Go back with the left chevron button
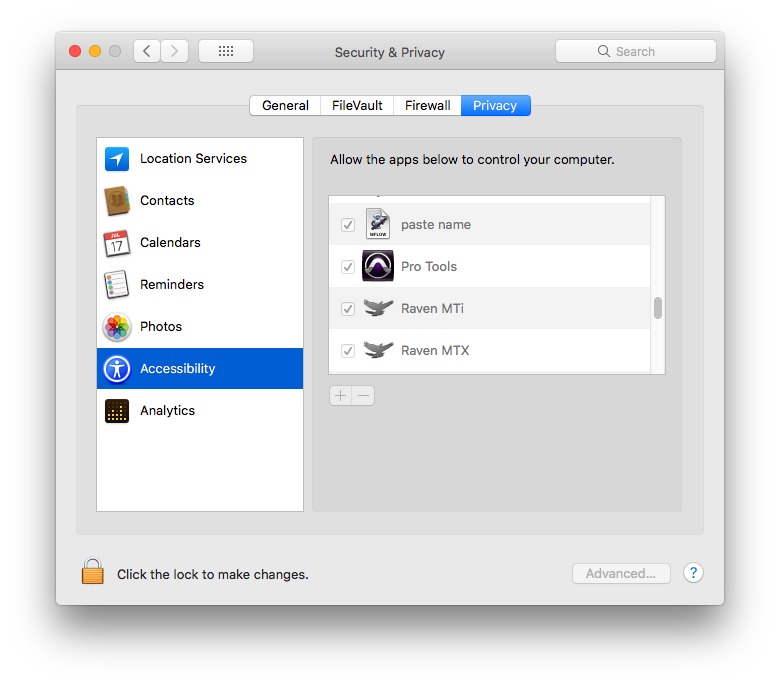Screen dimensions: 780x685 coord(147,51)
